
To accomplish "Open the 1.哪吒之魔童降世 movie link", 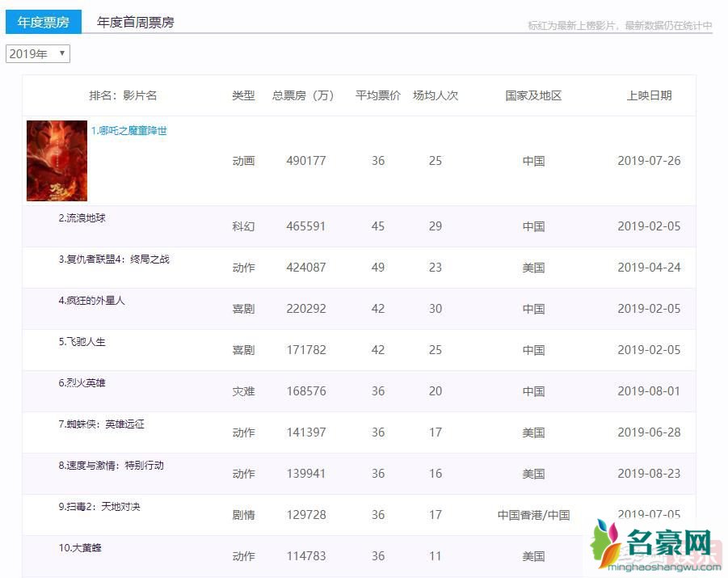I will tap(128, 130).
